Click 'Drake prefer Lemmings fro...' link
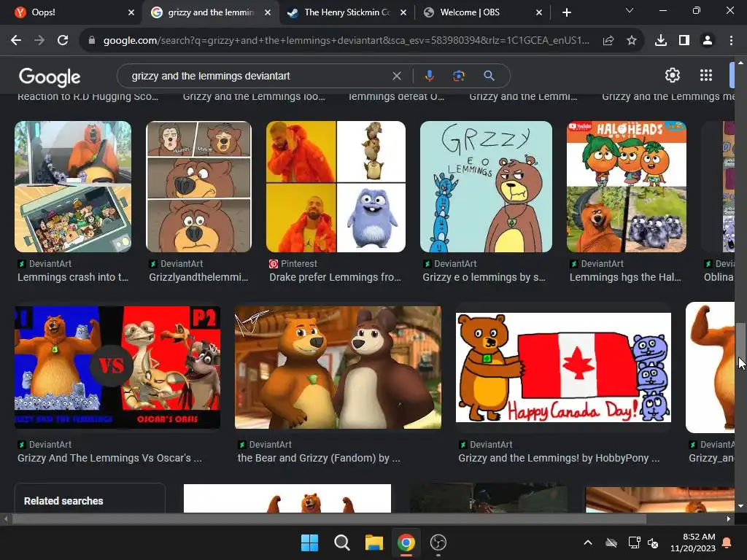 point(335,277)
